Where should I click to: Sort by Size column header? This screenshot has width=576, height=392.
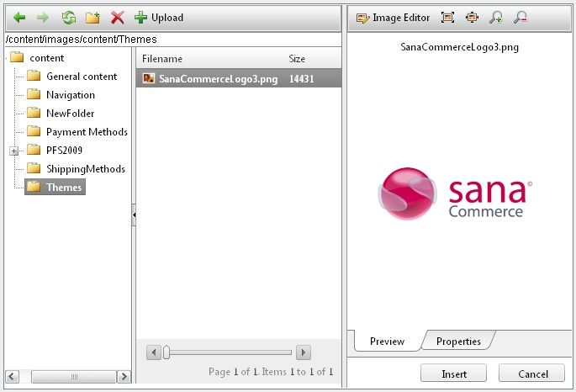pyautogui.click(x=297, y=59)
